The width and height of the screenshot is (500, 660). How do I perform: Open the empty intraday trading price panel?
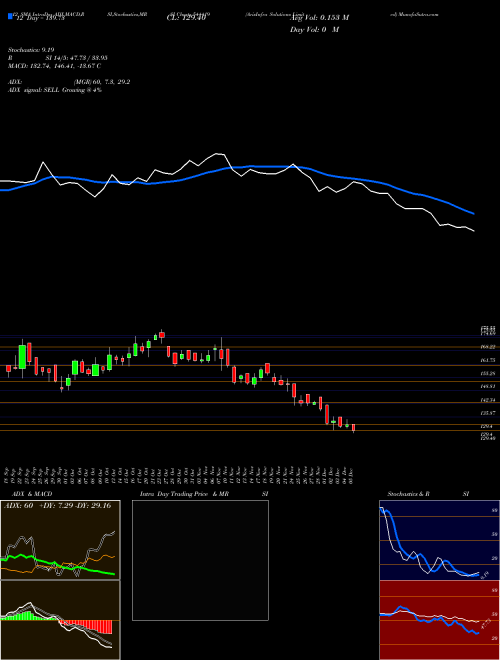pos(200,560)
